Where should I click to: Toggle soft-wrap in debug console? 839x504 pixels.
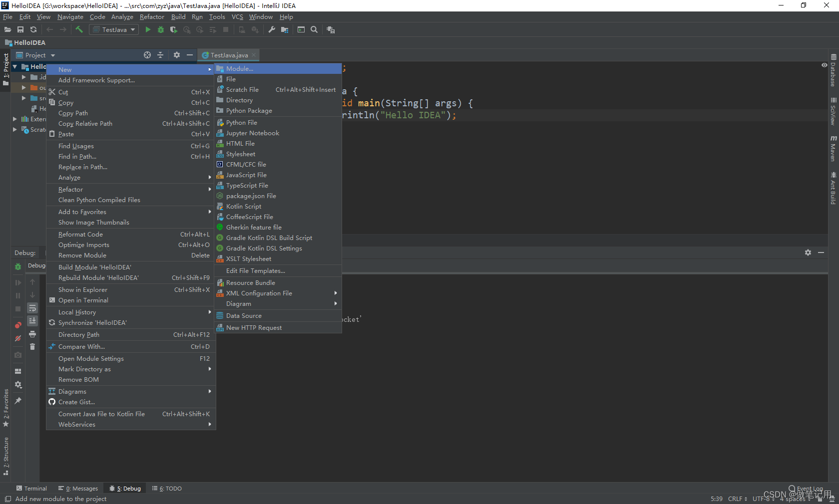pyautogui.click(x=32, y=308)
